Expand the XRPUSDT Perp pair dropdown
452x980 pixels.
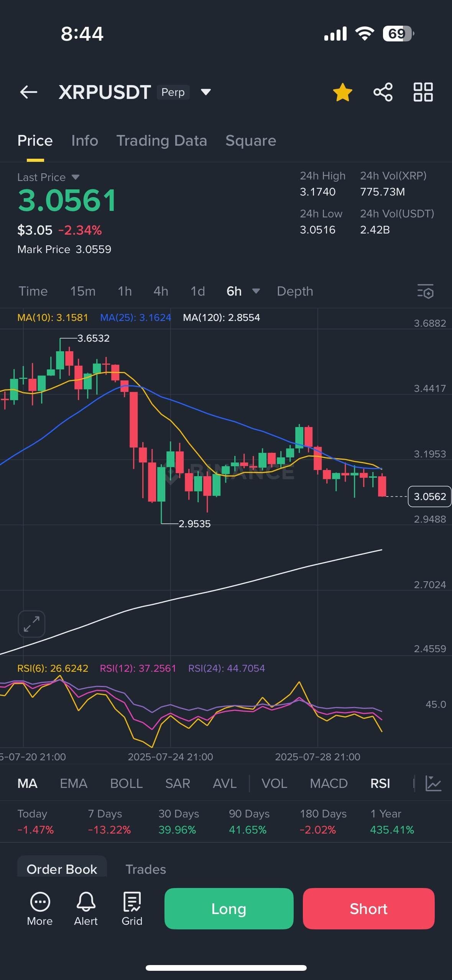coord(206,92)
